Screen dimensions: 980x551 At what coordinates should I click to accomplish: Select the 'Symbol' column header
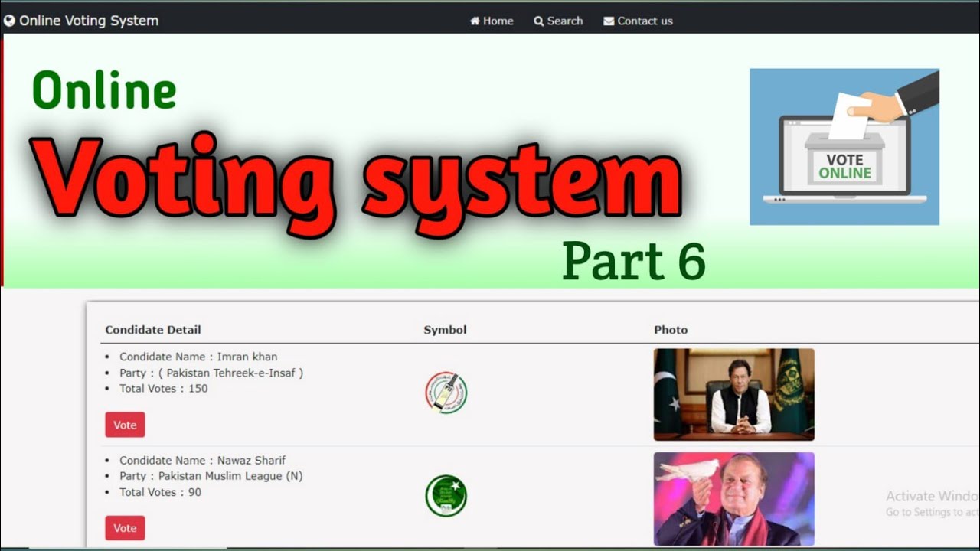445,330
